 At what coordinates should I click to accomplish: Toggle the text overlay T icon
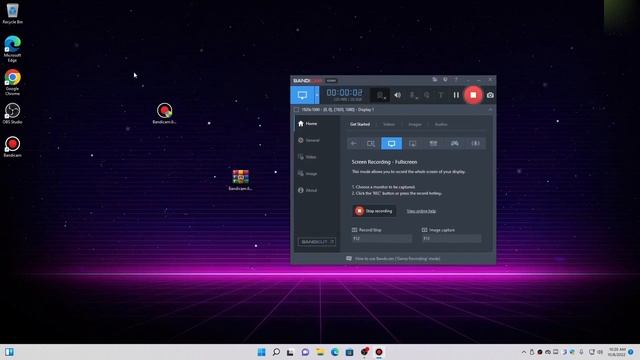[x=441, y=95]
